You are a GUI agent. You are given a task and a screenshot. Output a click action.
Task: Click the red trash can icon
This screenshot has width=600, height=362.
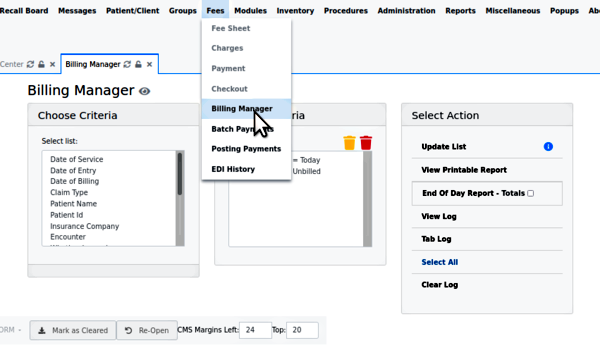[366, 143]
